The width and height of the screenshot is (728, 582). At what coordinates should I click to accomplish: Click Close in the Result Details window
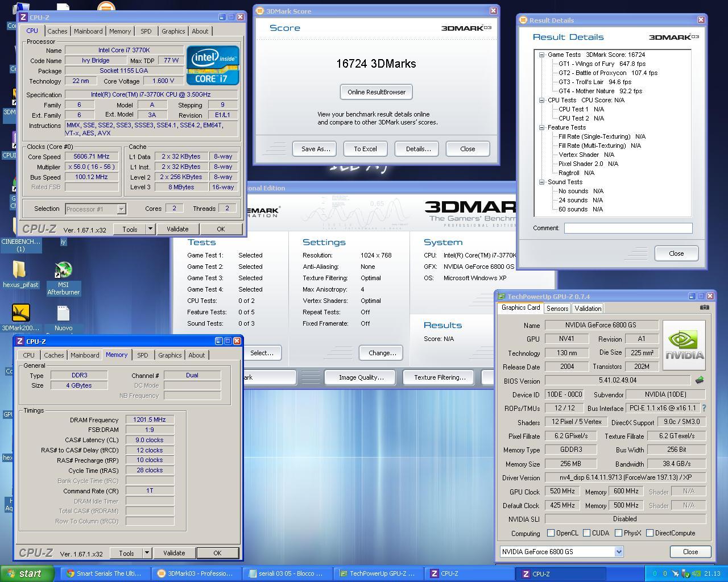pos(676,253)
